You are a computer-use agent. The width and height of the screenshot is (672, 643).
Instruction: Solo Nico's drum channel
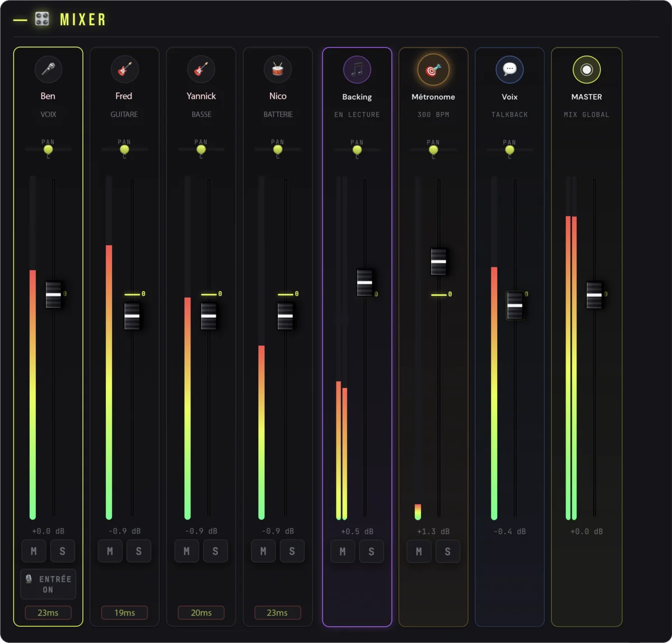click(x=292, y=551)
